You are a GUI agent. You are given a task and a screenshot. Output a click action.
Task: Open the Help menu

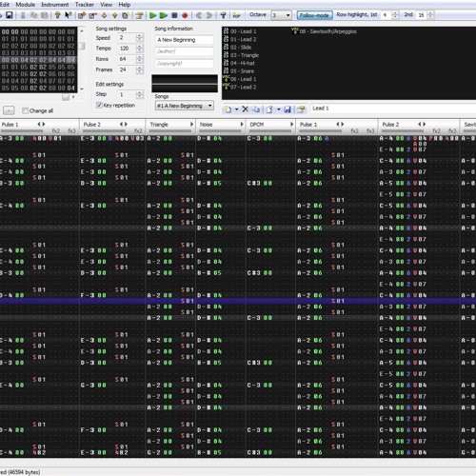[x=125, y=5]
